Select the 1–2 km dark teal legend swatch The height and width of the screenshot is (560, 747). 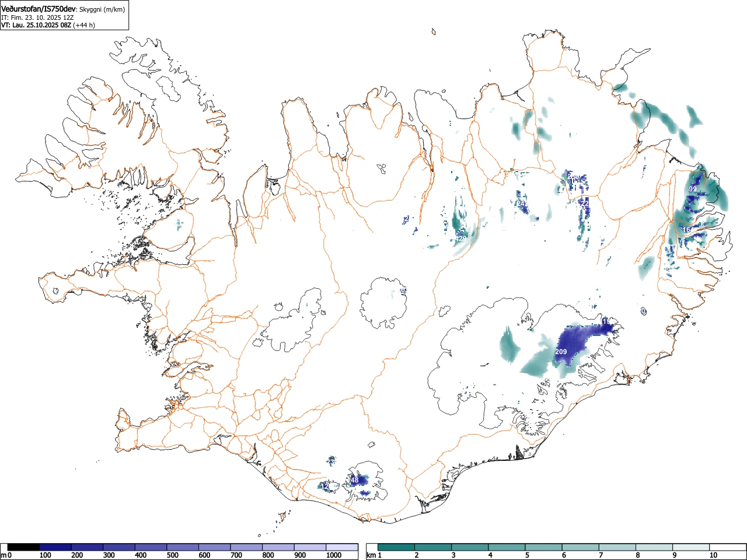pyautogui.click(x=397, y=547)
